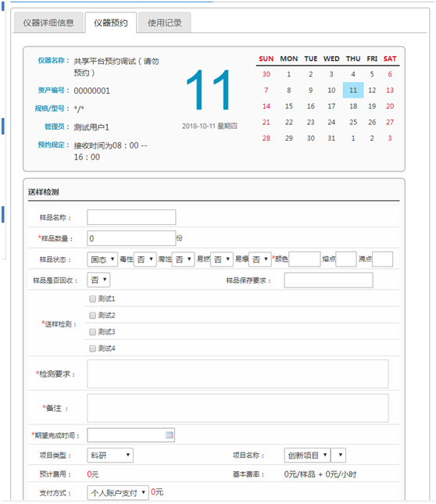Open the 科研 project type dropdown
436x504 pixels.
coord(110,455)
